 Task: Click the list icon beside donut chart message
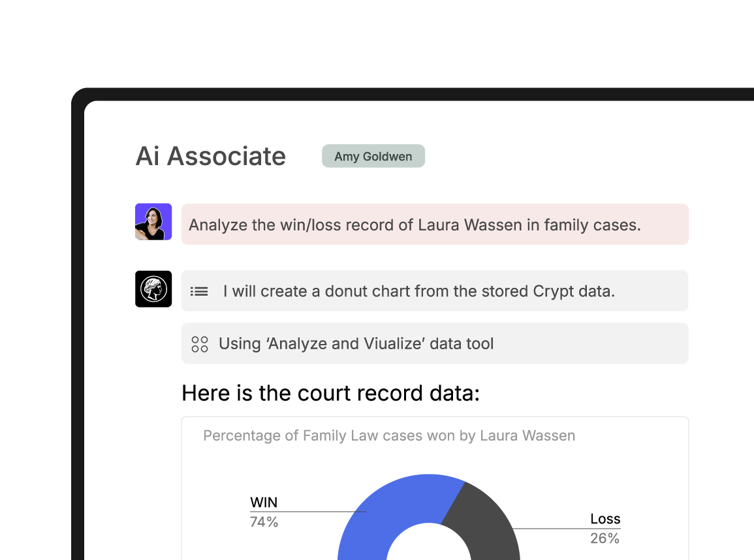click(x=199, y=291)
